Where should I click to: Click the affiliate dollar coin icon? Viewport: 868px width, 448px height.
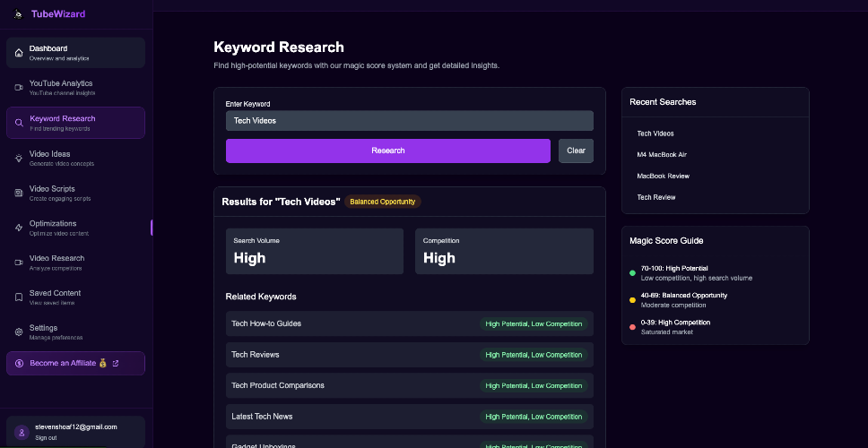click(x=20, y=364)
